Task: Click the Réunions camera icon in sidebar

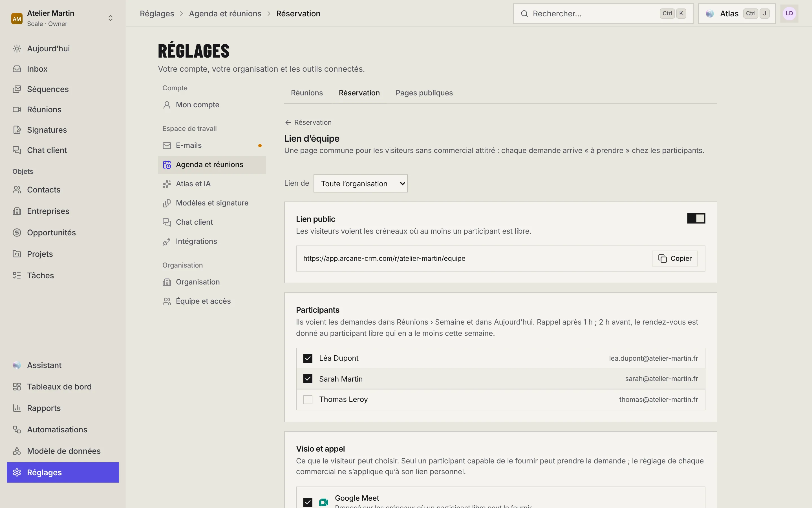Action: click(x=17, y=110)
